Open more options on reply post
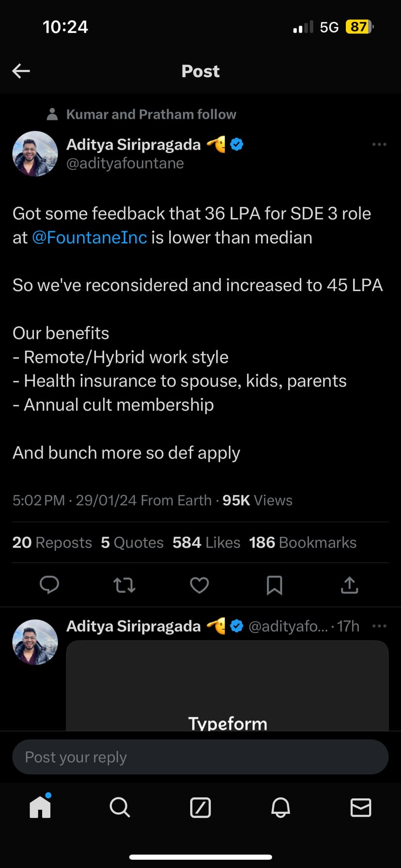 tap(379, 626)
